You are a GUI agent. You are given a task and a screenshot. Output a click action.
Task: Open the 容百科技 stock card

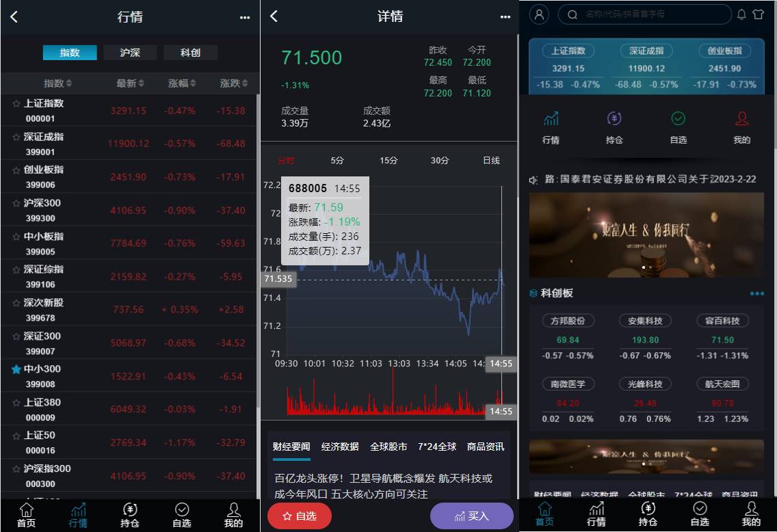[x=722, y=337]
